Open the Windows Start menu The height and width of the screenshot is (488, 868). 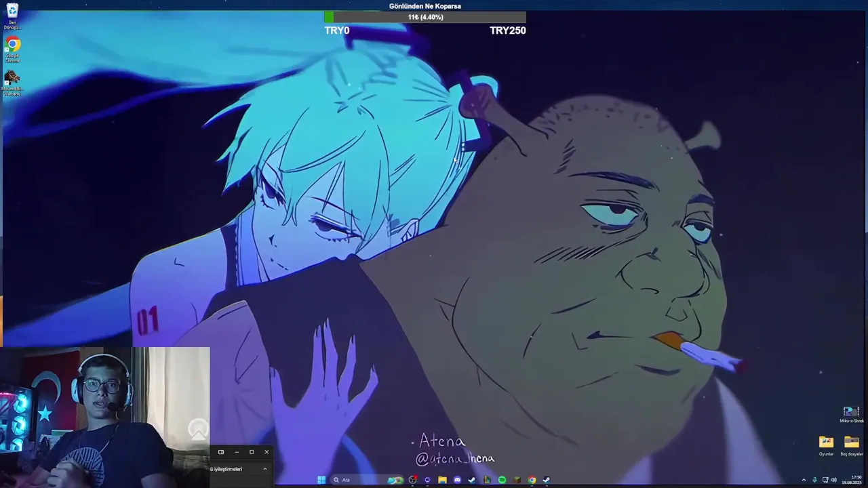(x=321, y=480)
